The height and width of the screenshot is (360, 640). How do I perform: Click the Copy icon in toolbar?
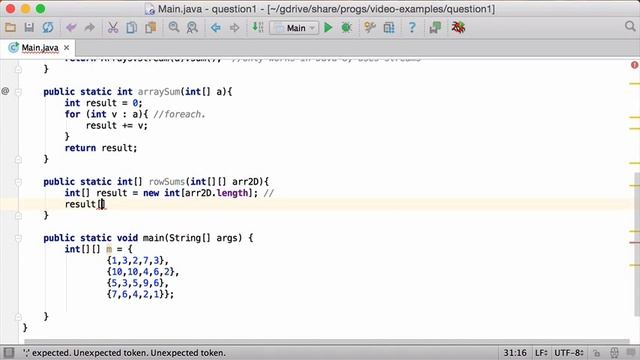(131, 28)
